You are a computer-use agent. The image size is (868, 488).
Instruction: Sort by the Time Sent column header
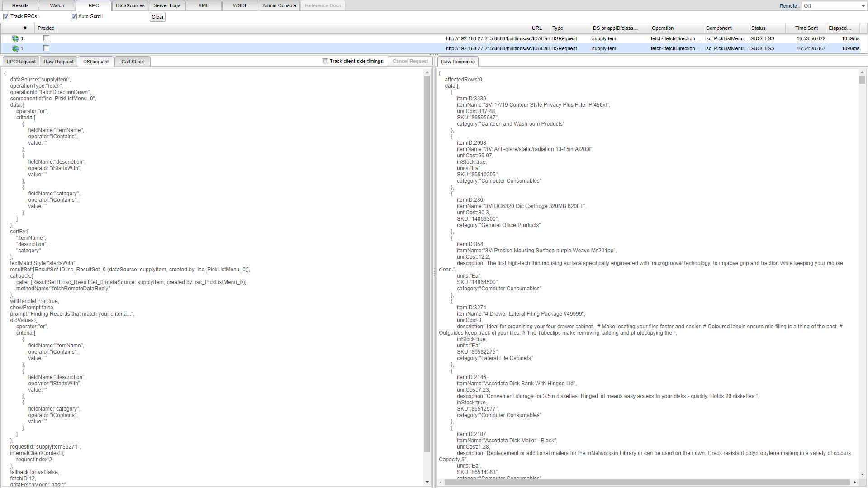[x=806, y=28]
